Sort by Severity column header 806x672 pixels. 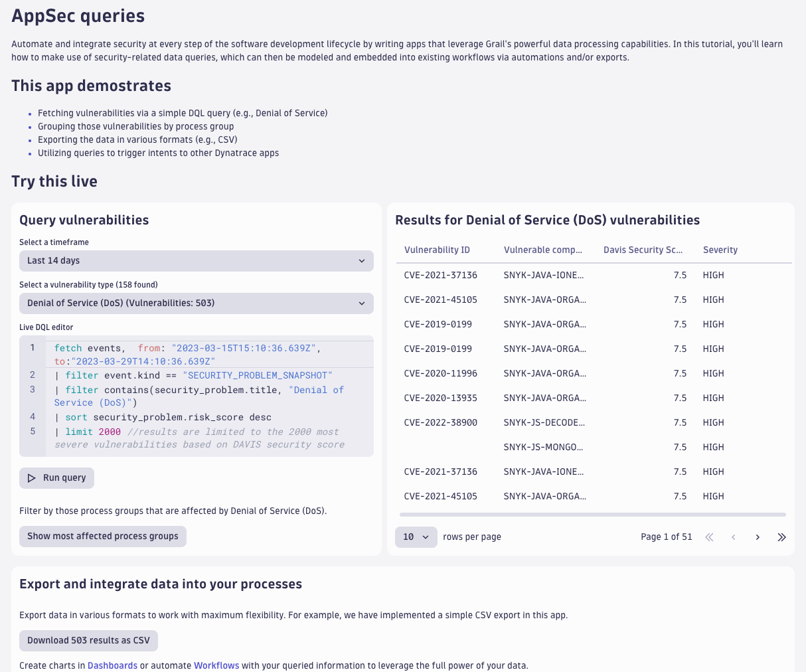click(720, 250)
